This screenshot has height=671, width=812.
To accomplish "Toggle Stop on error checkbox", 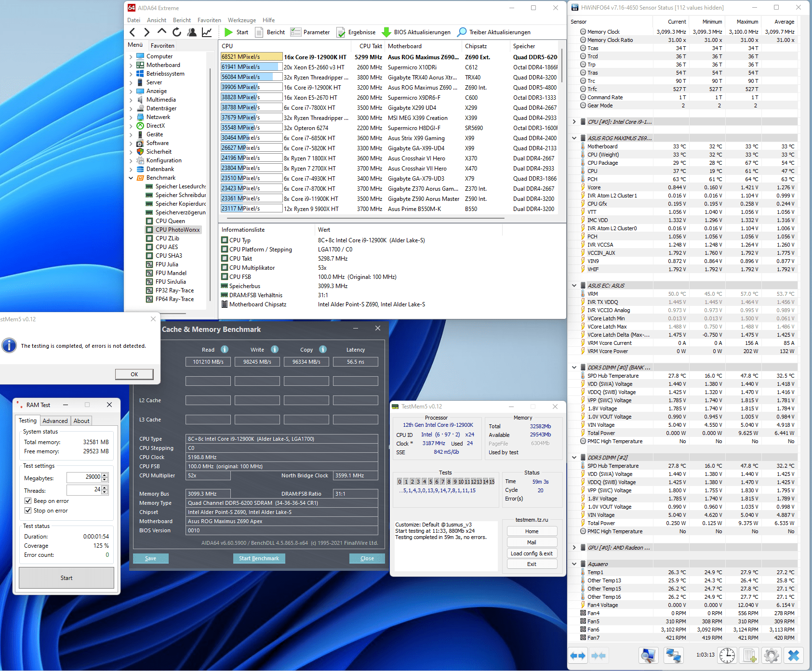I will [28, 511].
